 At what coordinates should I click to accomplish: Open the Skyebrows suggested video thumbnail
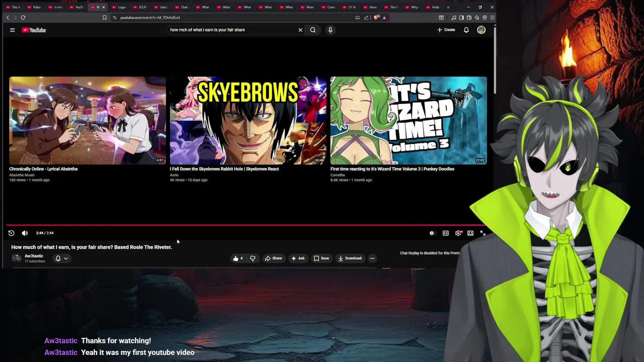[x=248, y=120]
